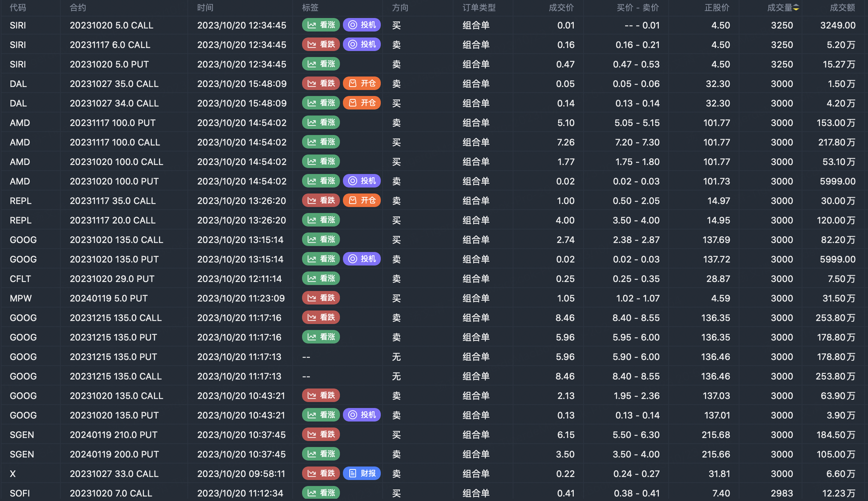The height and width of the screenshot is (501, 868).
Task: Click turnover value 184.50万
Action: 836,435
